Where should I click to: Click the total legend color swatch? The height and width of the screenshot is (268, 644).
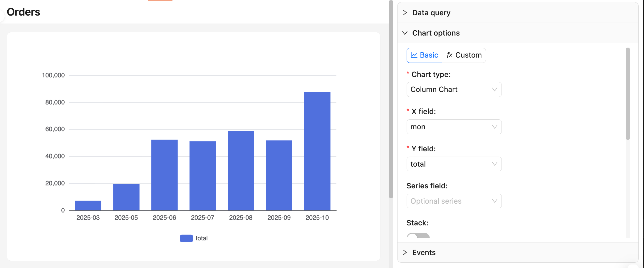186,238
